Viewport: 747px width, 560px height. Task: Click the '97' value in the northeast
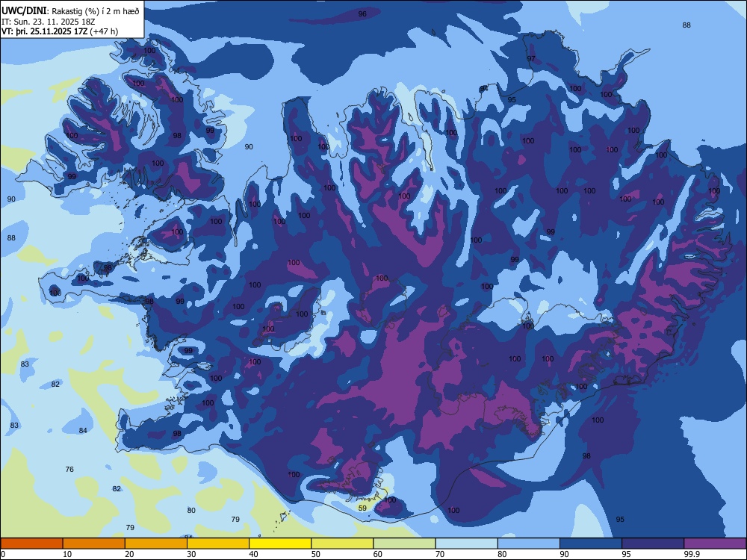pyautogui.click(x=531, y=58)
